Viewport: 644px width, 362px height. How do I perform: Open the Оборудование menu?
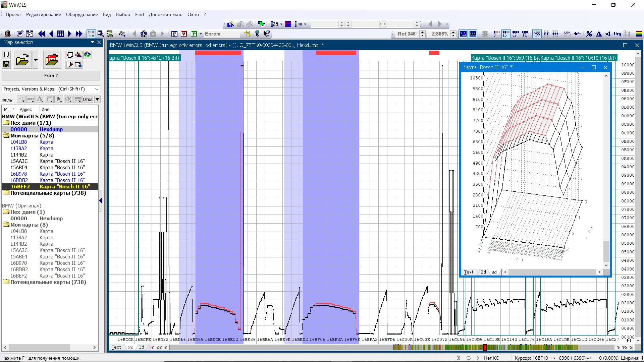[x=82, y=14]
